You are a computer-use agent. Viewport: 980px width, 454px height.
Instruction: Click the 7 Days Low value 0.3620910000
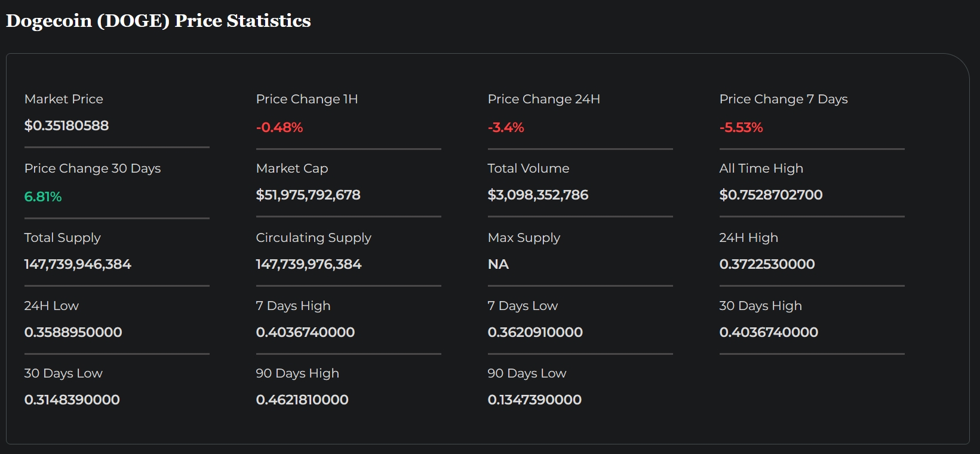pos(535,332)
